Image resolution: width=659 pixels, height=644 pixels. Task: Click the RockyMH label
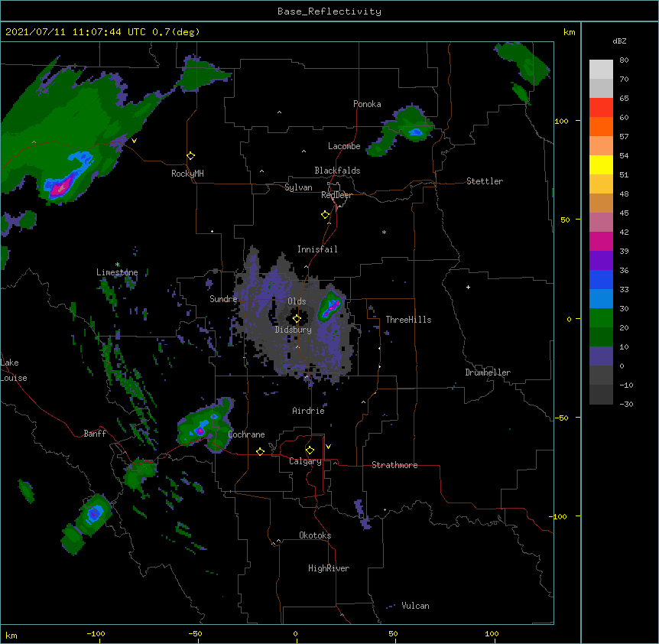click(x=187, y=174)
